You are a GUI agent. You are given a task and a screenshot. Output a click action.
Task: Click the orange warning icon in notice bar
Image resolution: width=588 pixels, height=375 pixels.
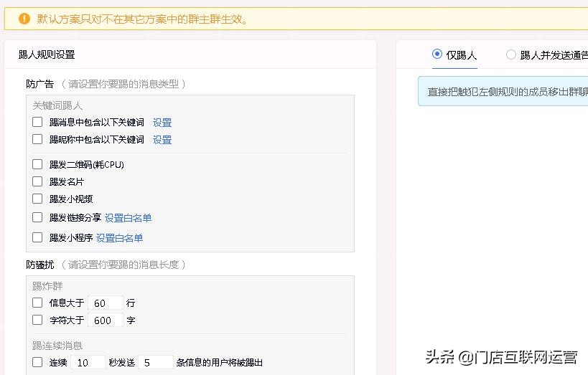click(24, 19)
